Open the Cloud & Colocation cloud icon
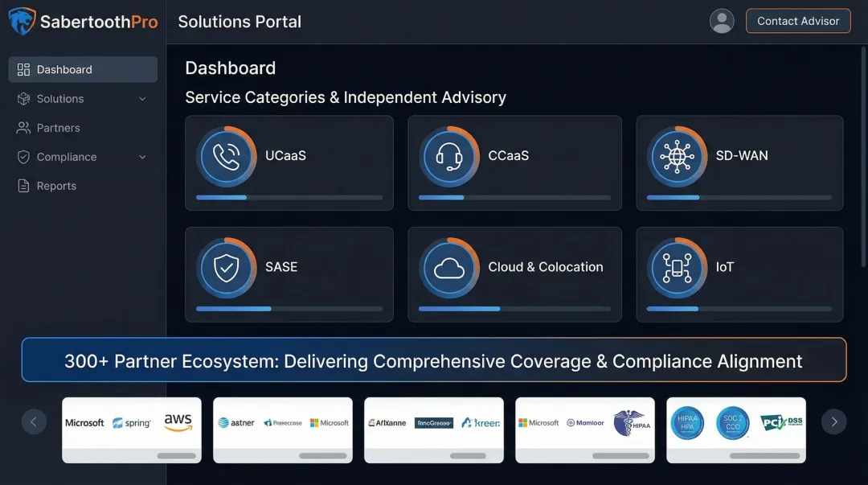 [x=450, y=267]
